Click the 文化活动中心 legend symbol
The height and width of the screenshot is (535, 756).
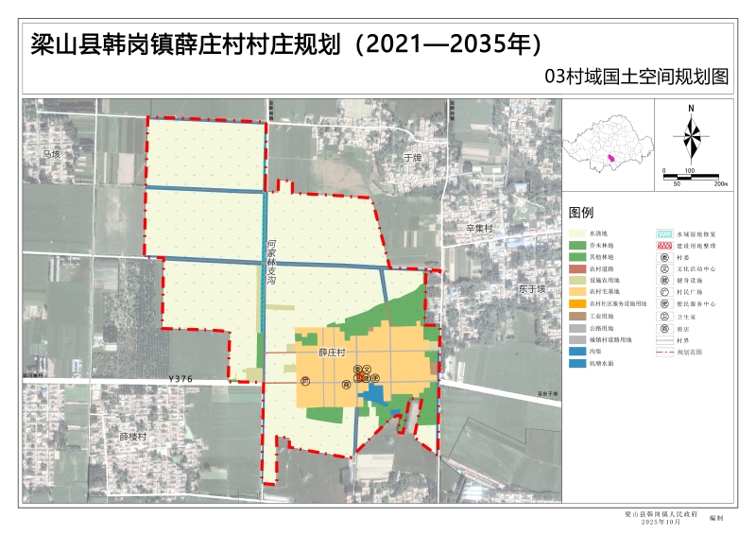(665, 268)
